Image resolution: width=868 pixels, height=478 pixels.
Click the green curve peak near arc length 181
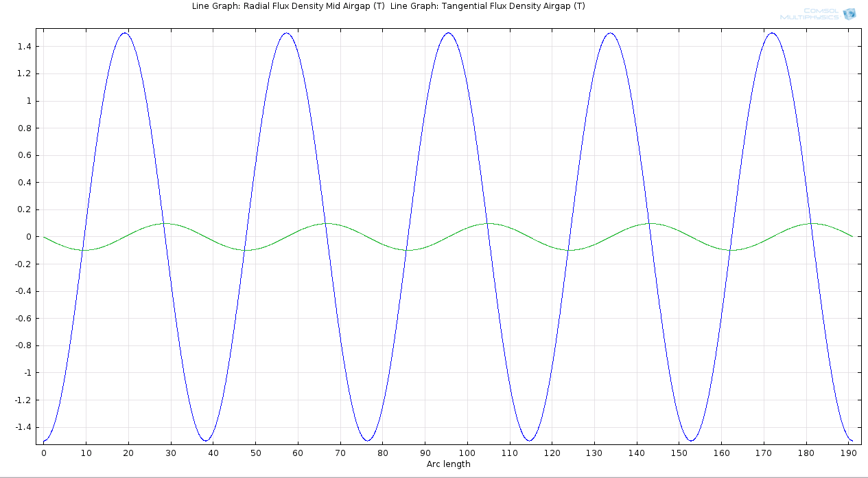pos(812,223)
